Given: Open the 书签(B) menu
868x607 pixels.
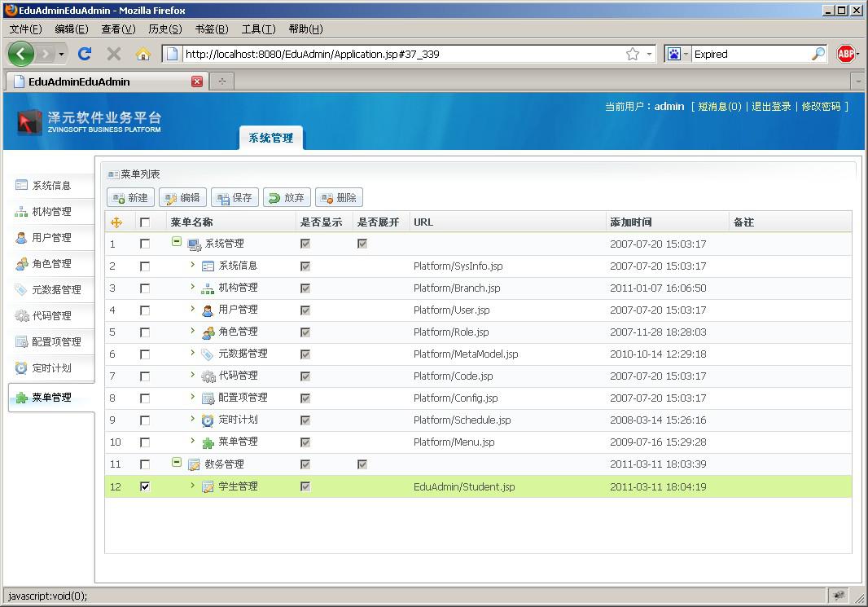Looking at the screenshot, I should (211, 29).
